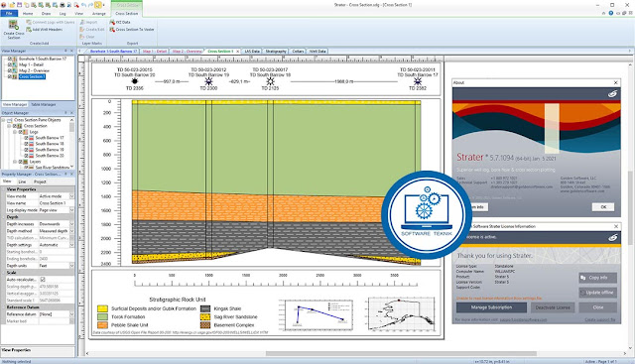
Task: Click the South Barrow 18 well symbol
Action: [x=270, y=81]
